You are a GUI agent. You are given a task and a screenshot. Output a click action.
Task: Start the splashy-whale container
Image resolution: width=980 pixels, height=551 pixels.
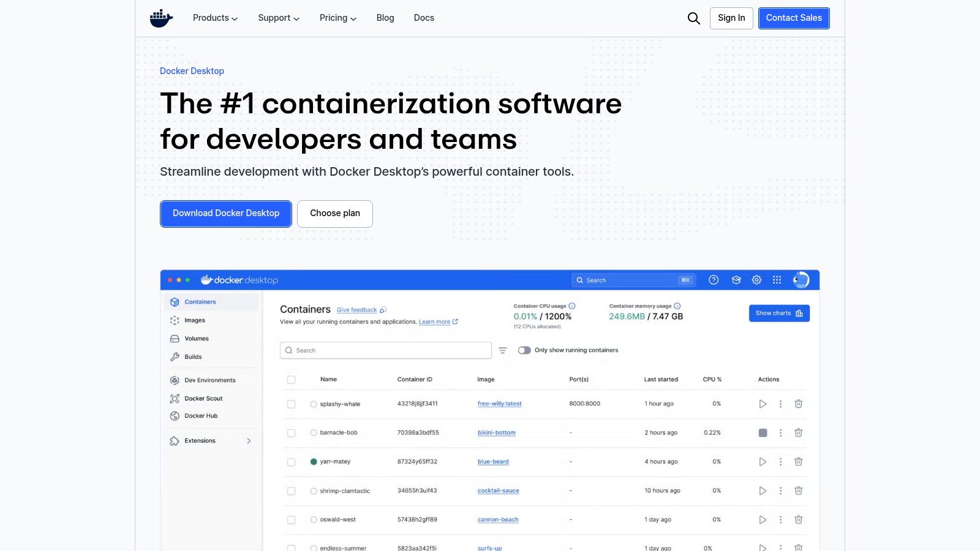coord(763,404)
